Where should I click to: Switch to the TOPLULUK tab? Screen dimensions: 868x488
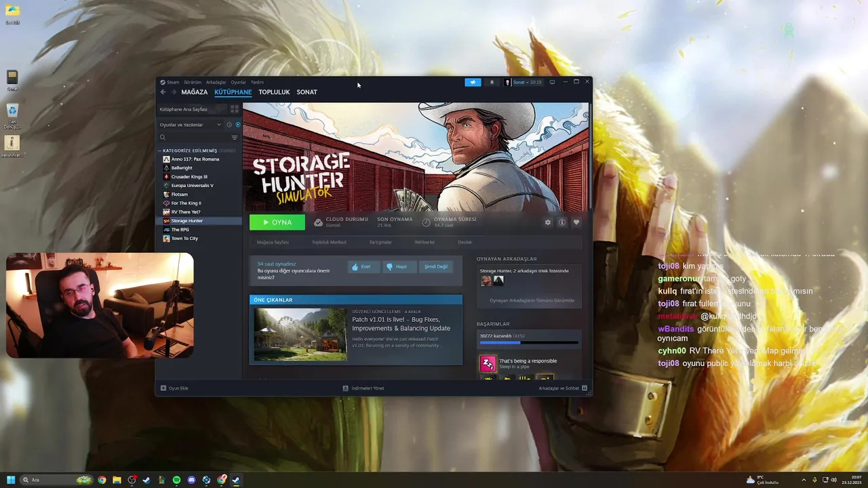[274, 92]
